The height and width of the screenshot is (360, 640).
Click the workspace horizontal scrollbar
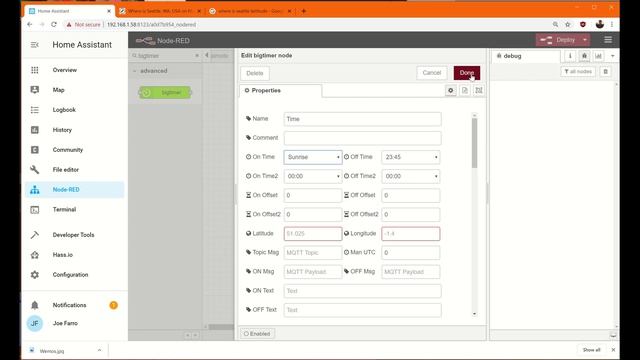[x=221, y=327]
